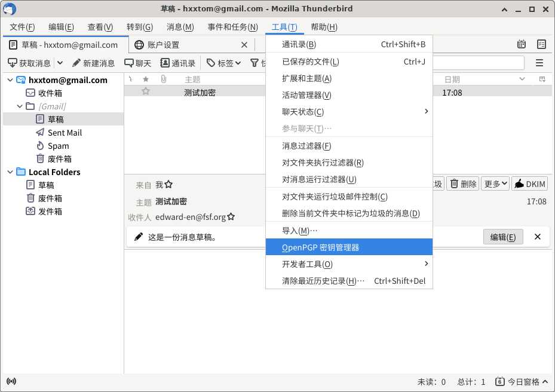Choose 扩展和主题(A) menu entry
This screenshot has height=392, width=555.
click(x=349, y=78)
